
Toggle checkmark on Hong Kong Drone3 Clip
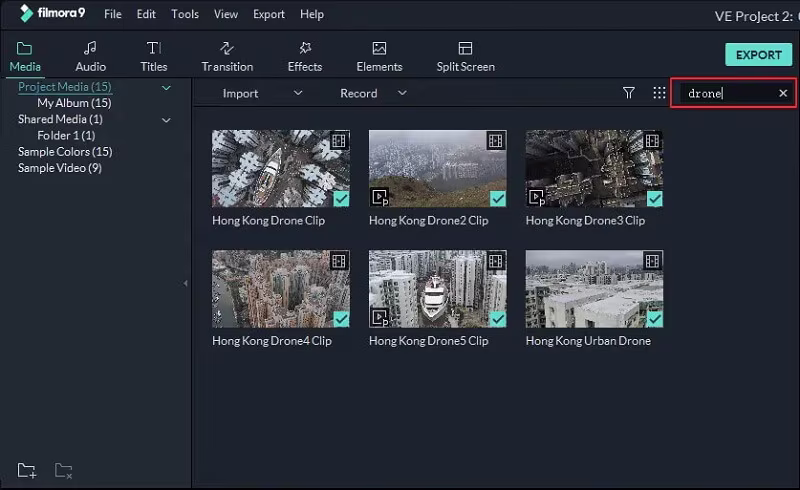(655, 198)
